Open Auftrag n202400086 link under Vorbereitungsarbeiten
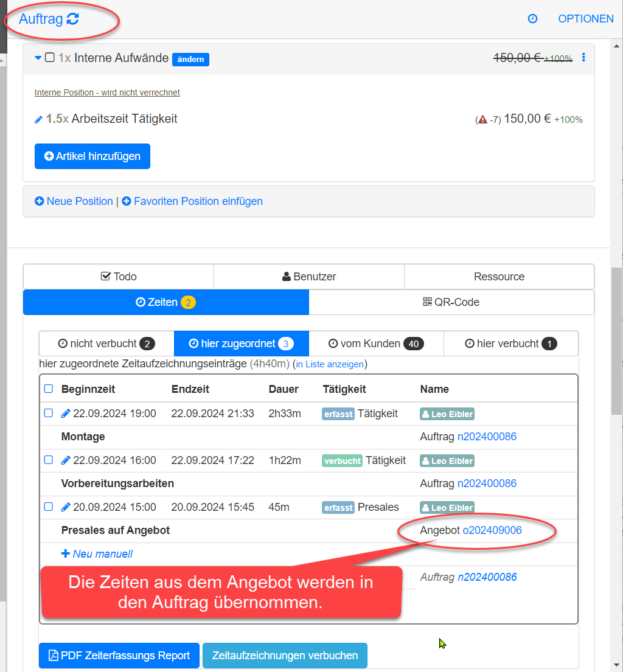The height and width of the screenshot is (672, 623). pyautogui.click(x=487, y=483)
